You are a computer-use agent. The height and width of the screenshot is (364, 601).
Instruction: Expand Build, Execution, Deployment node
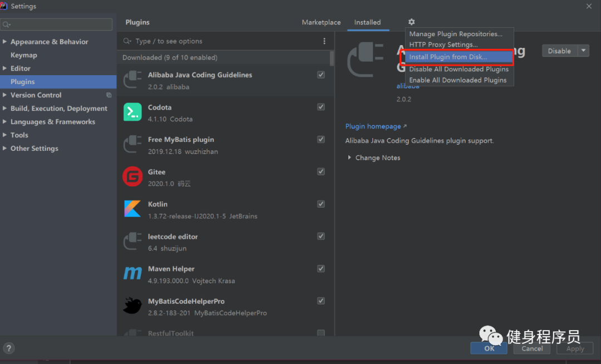click(4, 109)
